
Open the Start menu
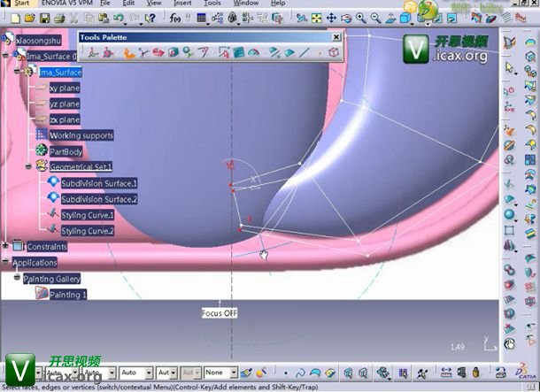pyautogui.click(x=21, y=4)
